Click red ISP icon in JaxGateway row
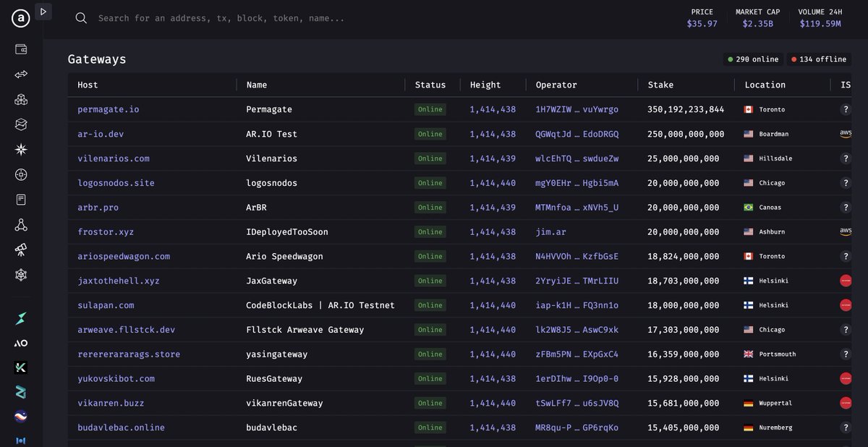Screen dimensions: 868x447 point(845,281)
